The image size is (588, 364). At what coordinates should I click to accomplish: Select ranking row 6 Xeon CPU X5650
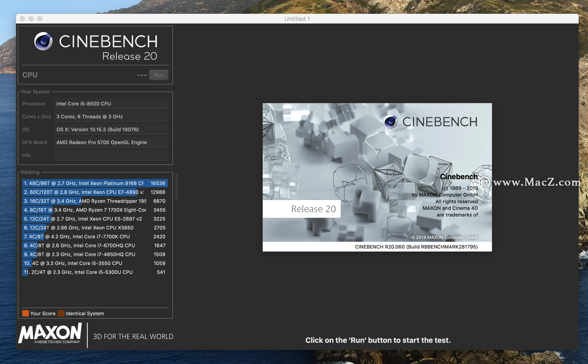[95, 227]
